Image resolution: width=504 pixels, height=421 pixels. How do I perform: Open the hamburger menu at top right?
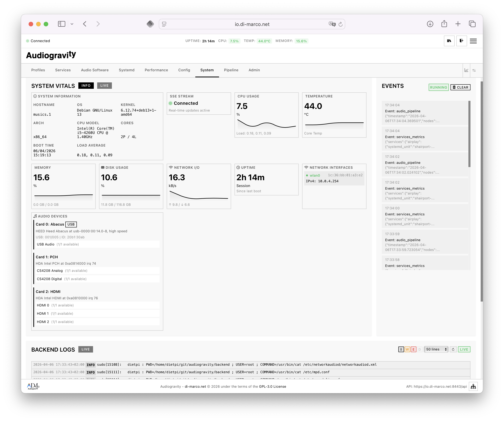pos(473,41)
